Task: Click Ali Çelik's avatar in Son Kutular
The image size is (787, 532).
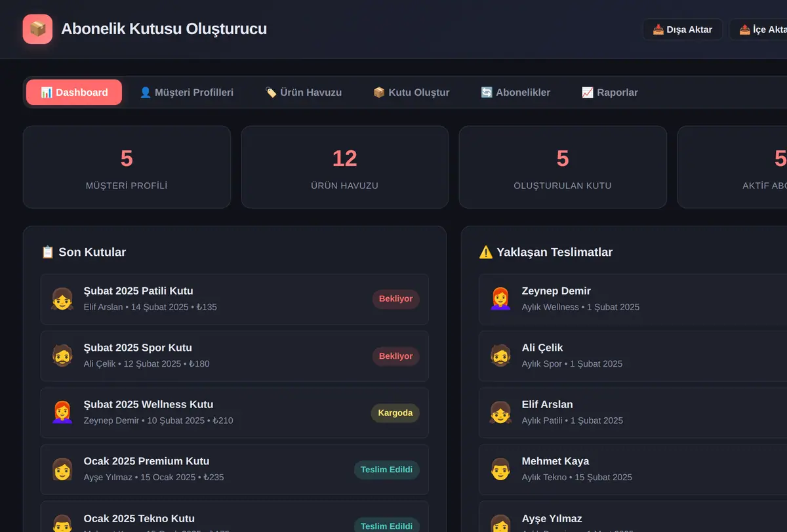Action: pyautogui.click(x=62, y=356)
